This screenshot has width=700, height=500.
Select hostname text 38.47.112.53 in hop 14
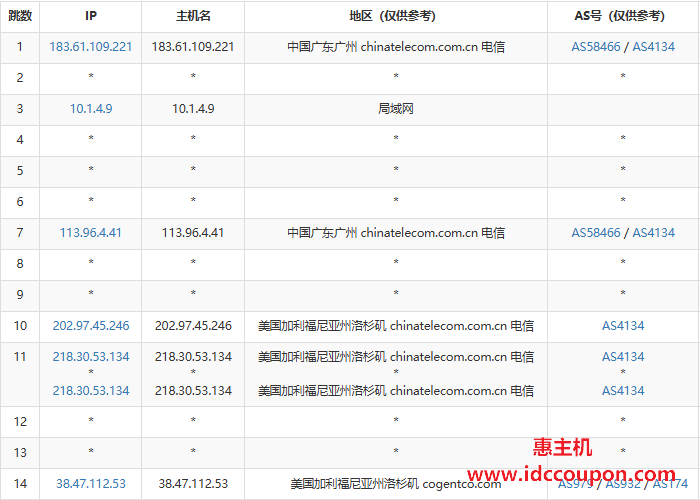193,483
